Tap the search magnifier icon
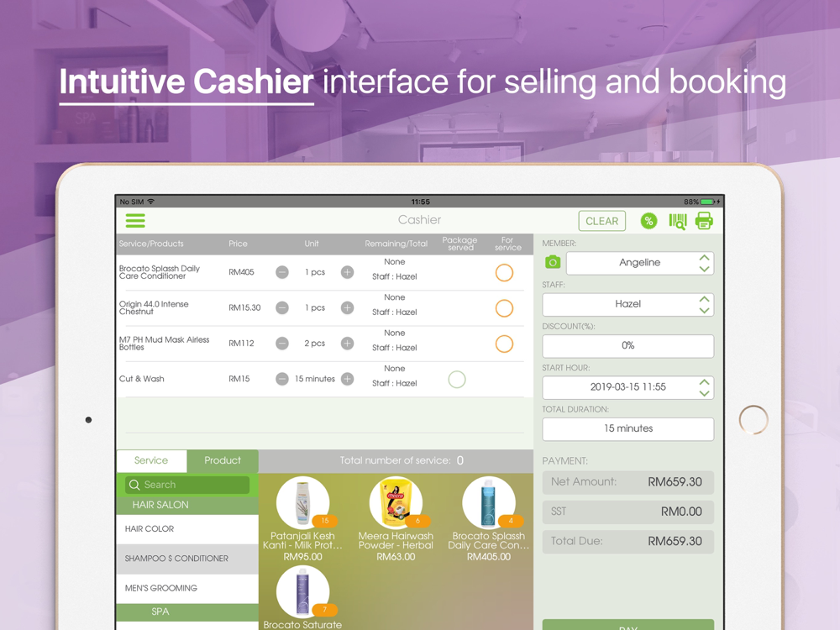This screenshot has width=840, height=630. click(134, 485)
